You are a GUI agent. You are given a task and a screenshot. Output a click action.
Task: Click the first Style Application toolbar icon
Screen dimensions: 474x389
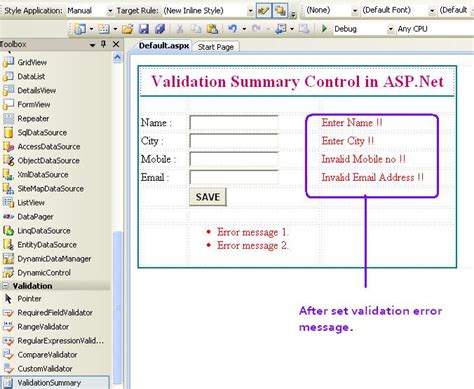[x=263, y=11]
